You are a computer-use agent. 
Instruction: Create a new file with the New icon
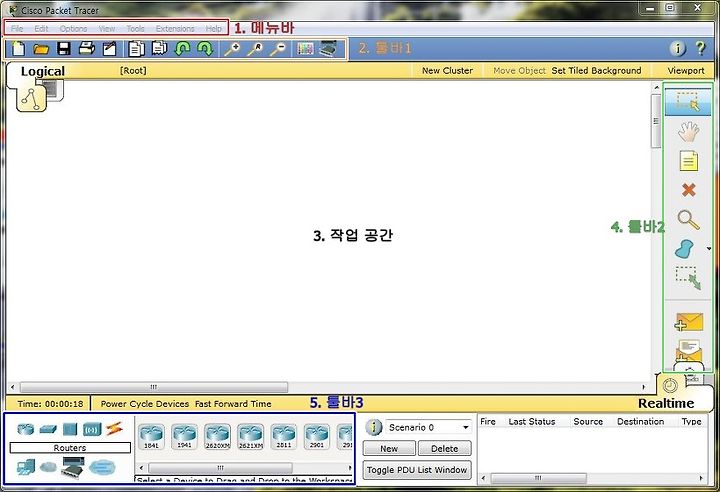[18, 48]
